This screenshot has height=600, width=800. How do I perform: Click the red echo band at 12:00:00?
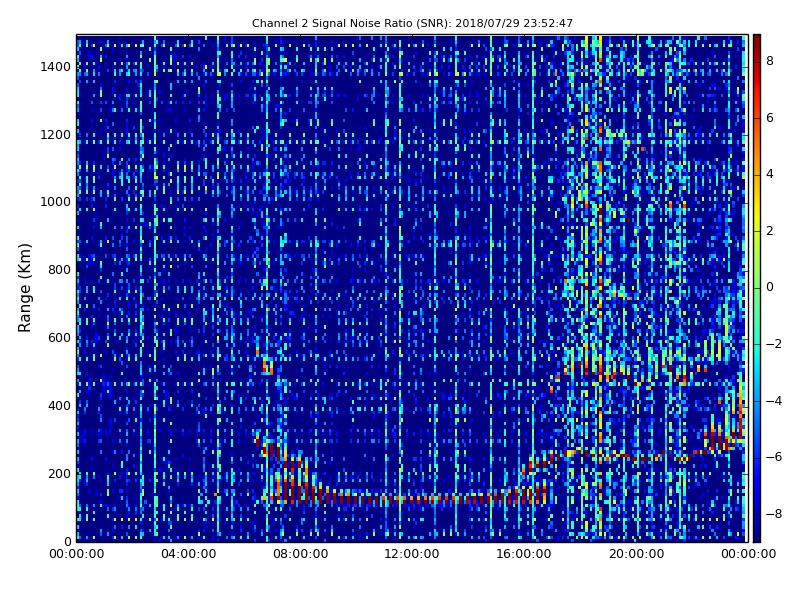[412, 498]
